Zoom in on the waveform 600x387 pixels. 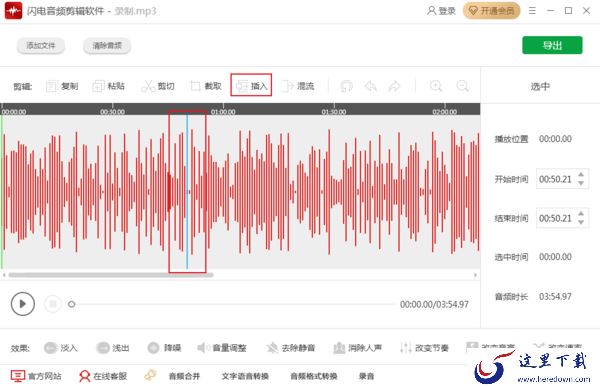(436, 86)
